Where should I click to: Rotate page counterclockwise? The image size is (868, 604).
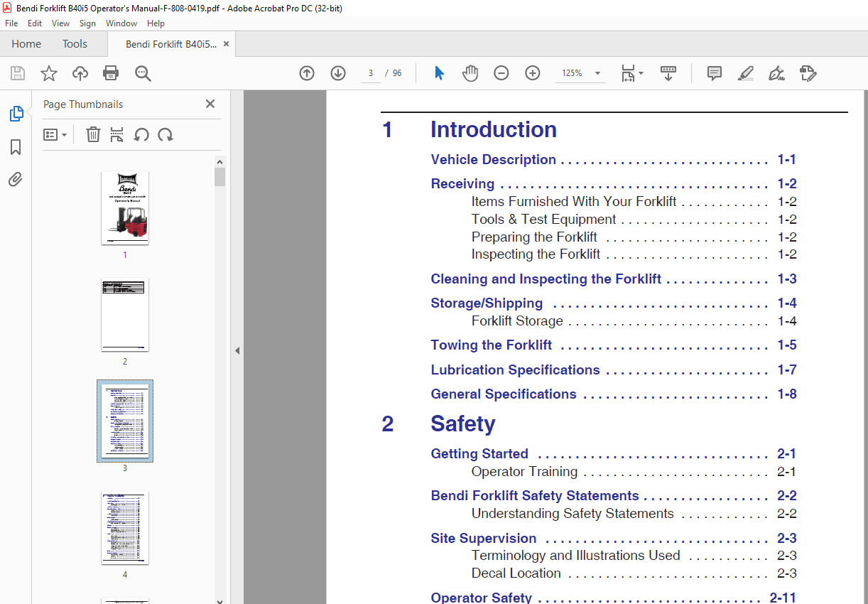141,134
